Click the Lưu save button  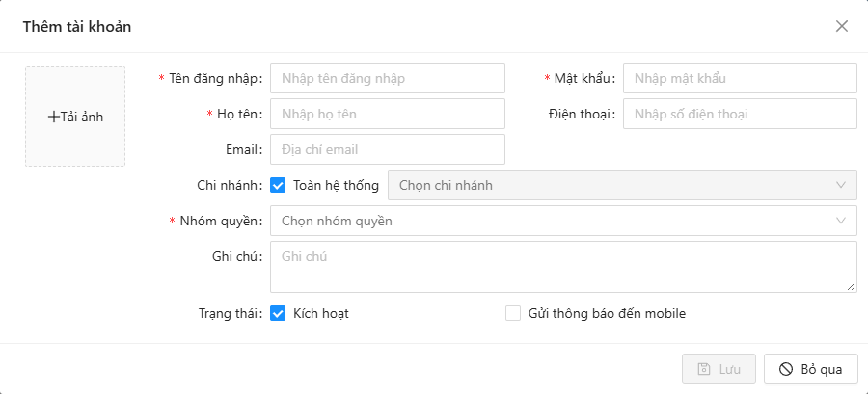click(719, 369)
